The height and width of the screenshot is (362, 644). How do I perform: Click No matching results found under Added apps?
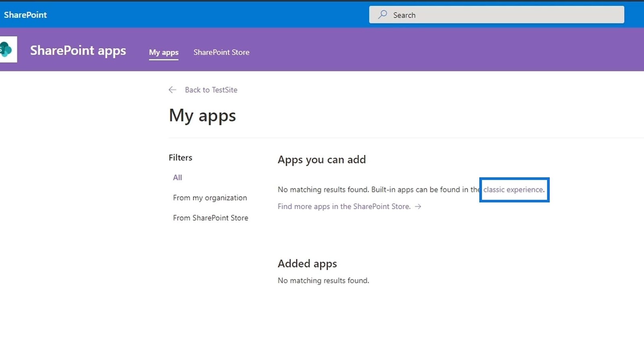[323, 280]
